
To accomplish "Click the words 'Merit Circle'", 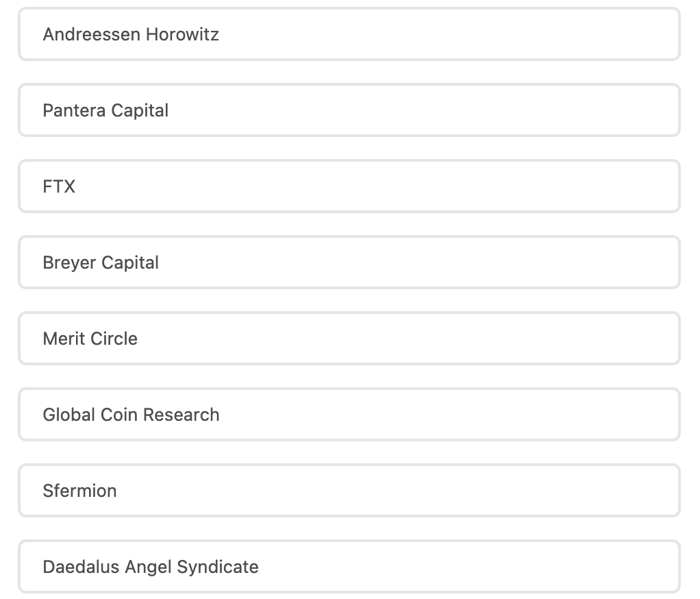I will tap(90, 339).
